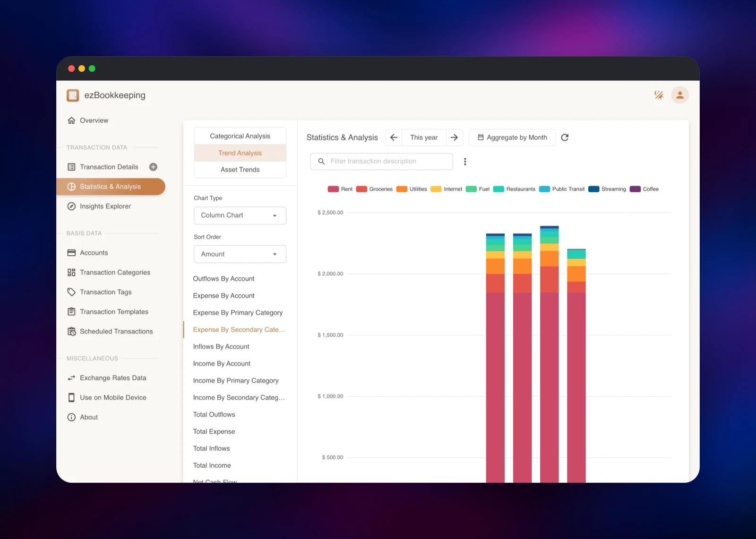Toggle the Coffee series in the legend
Image resolution: width=756 pixels, height=539 pixels.
coord(644,189)
